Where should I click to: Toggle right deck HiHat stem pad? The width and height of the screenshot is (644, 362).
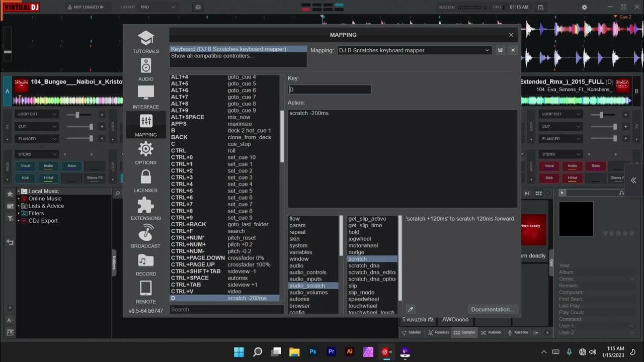tap(573, 177)
